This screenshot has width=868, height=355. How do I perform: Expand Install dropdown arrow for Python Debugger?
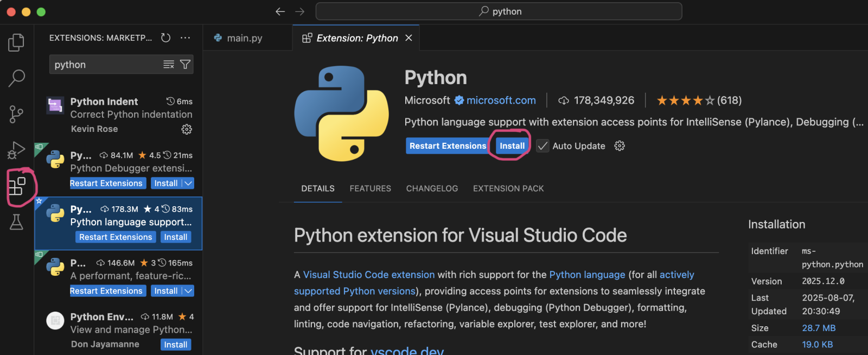click(188, 183)
